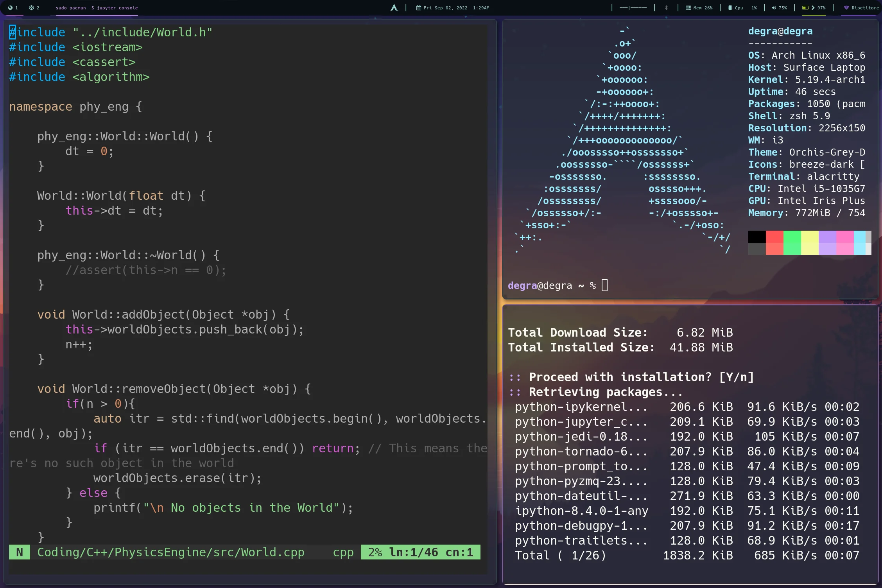Click the memory usage icon

[x=688, y=8]
